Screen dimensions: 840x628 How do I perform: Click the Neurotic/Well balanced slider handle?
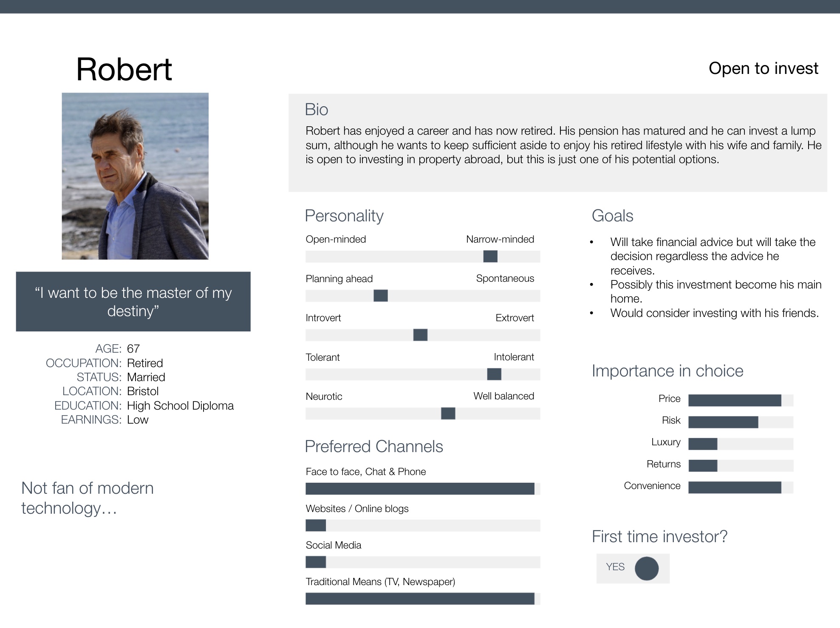click(448, 413)
